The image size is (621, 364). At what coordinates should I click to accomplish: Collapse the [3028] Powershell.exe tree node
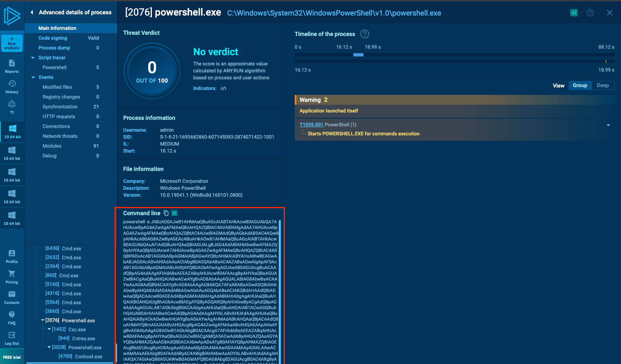49,347
